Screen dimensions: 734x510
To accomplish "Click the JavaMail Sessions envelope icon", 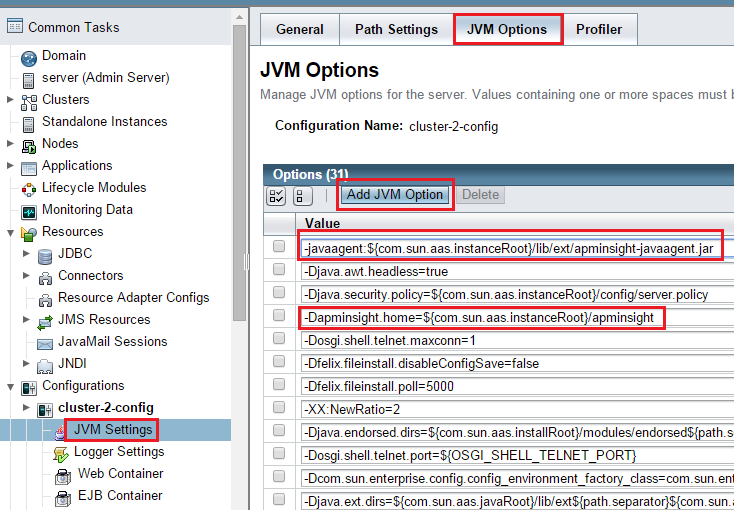I will (45, 342).
